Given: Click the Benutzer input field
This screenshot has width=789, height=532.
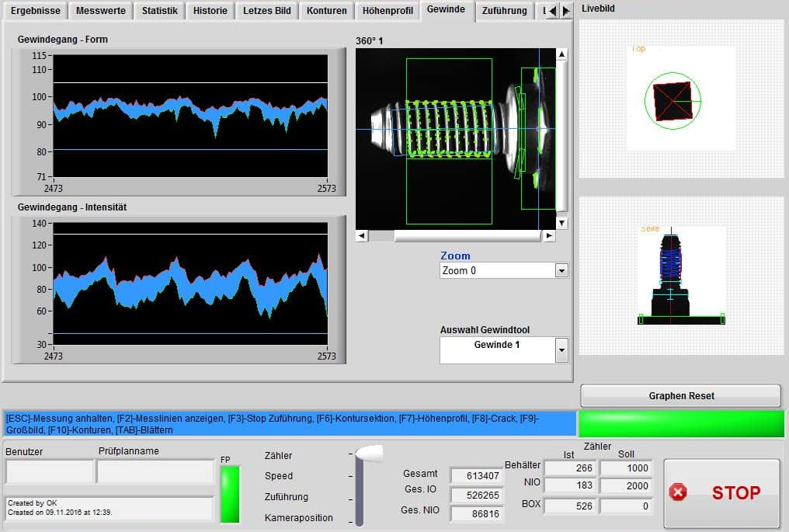Looking at the screenshot, I should [49, 471].
